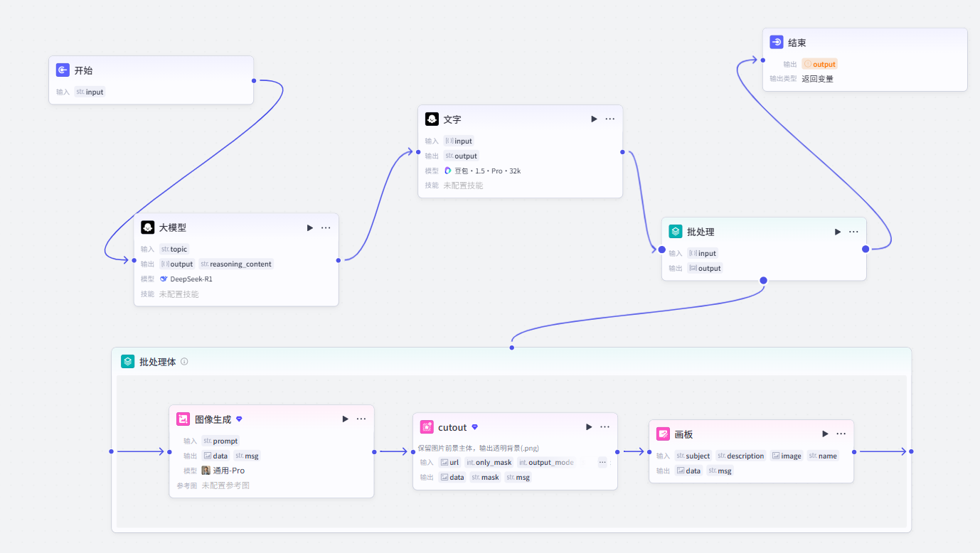Viewport: 980px width, 553px height.
Task: Click the orange output variable in 结束
Action: (x=819, y=64)
